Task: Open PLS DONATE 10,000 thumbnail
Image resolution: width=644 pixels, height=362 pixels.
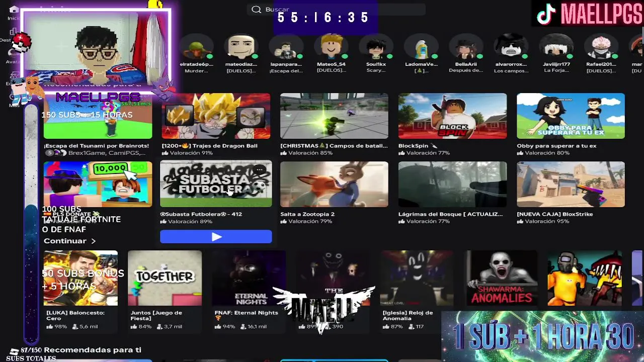Action: (98, 184)
